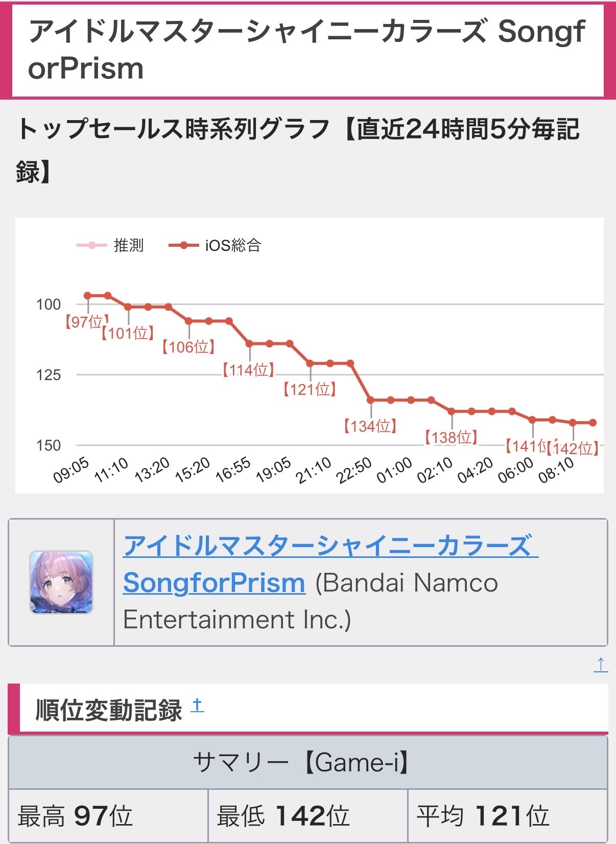616x844 pixels.
Task: Click the 【134位】 drop point label
Action: [x=370, y=426]
